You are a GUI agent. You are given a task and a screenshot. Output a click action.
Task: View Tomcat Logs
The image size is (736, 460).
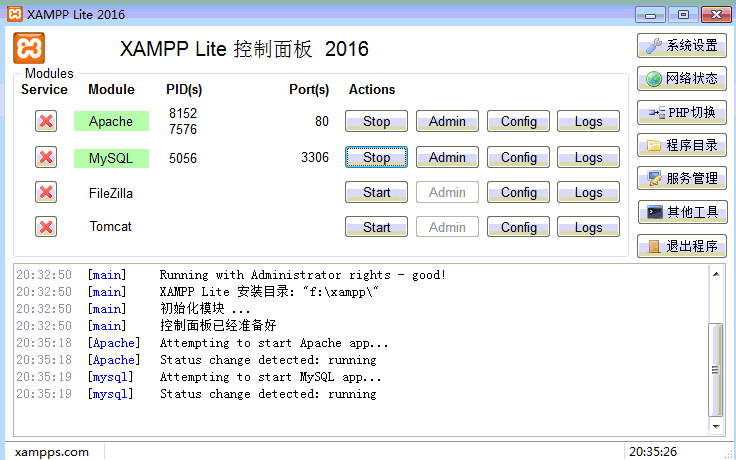click(x=589, y=227)
